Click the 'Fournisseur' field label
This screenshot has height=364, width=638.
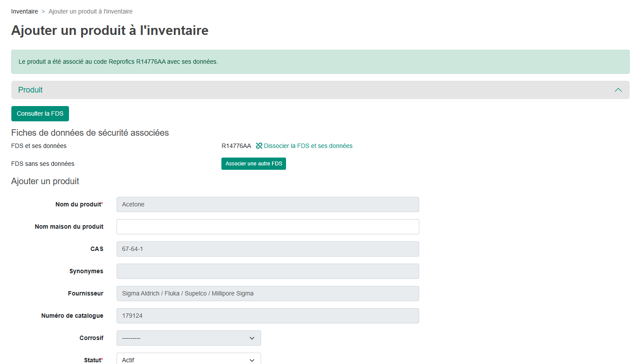(x=86, y=293)
